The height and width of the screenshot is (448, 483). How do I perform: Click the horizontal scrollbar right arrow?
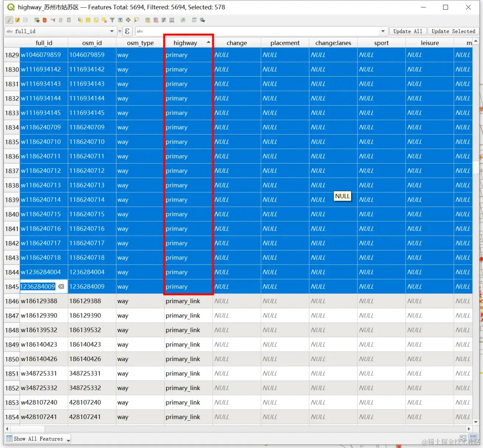(469, 429)
